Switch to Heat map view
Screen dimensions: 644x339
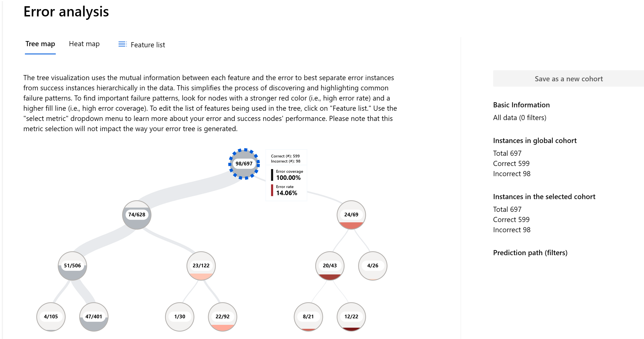click(x=84, y=44)
